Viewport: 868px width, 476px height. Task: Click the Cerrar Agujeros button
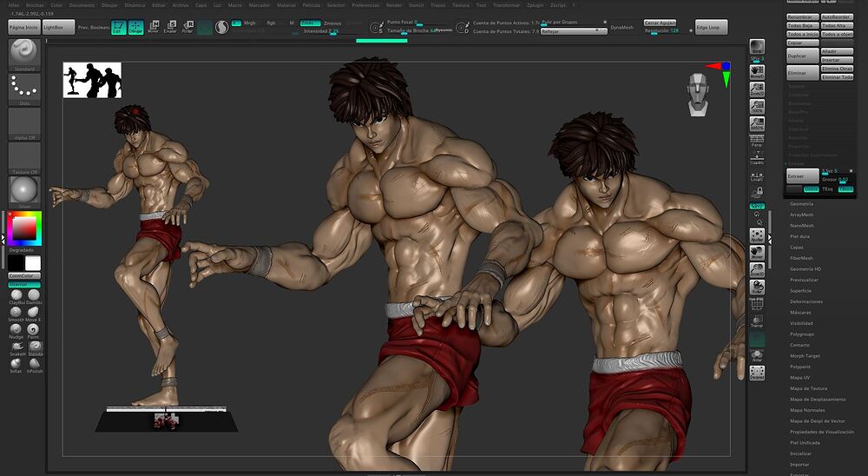660,23
